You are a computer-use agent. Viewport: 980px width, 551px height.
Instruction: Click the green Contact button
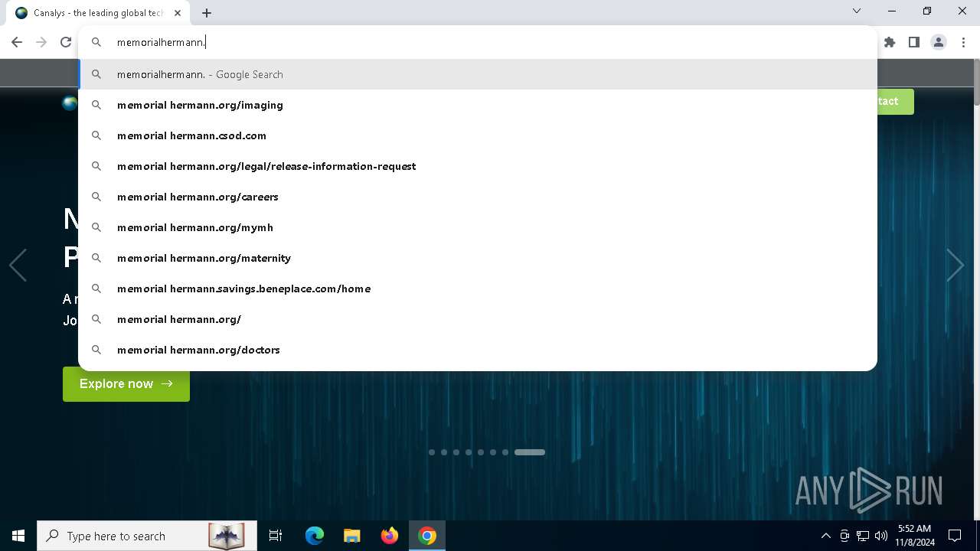(895, 101)
